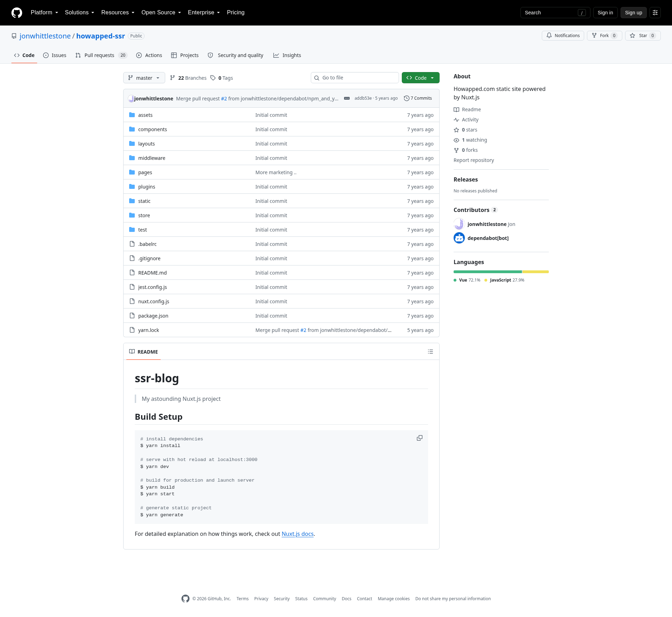Click the assets folder icon
This screenshot has height=617, width=672.
[x=132, y=115]
